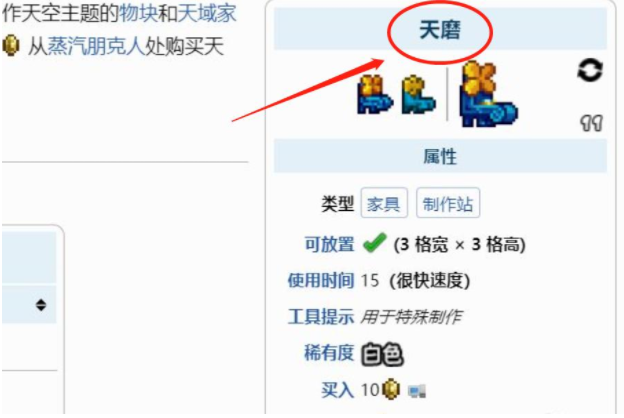The image size is (624, 418).
Task: Open the 蒸汽朋克人 link
Action: tap(96, 46)
